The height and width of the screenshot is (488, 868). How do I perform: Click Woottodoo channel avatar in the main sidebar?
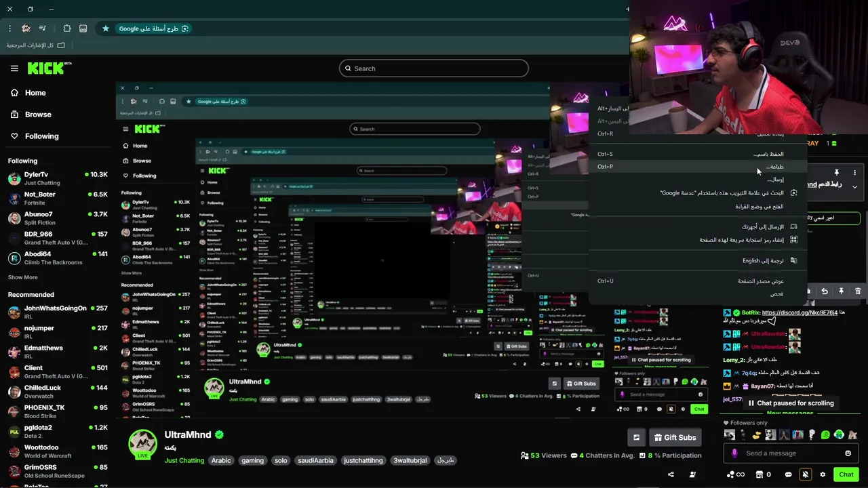[14, 451]
